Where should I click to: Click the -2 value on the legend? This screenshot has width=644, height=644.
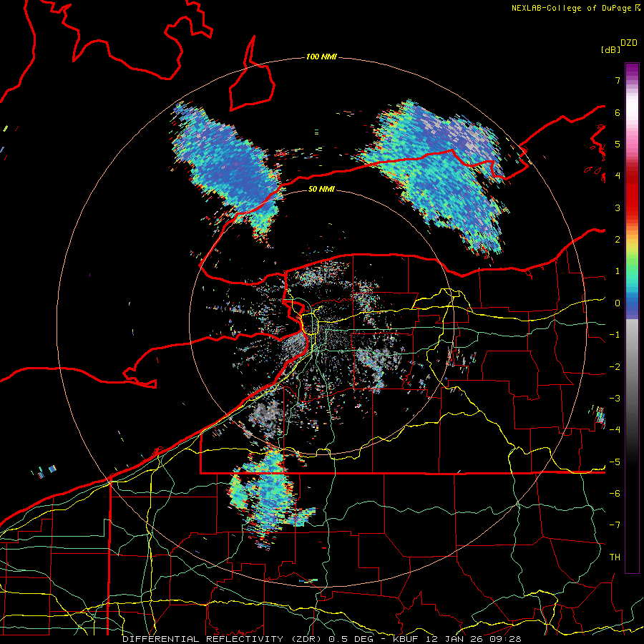pyautogui.click(x=615, y=367)
